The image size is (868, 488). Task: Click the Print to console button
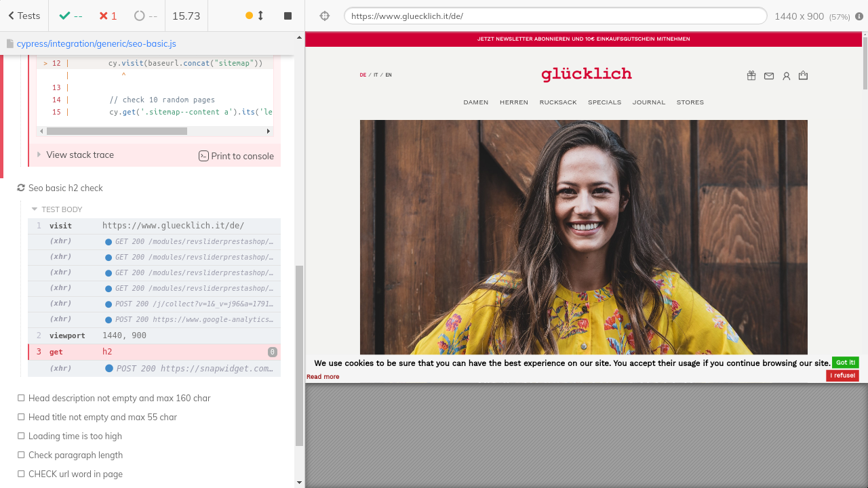[236, 156]
